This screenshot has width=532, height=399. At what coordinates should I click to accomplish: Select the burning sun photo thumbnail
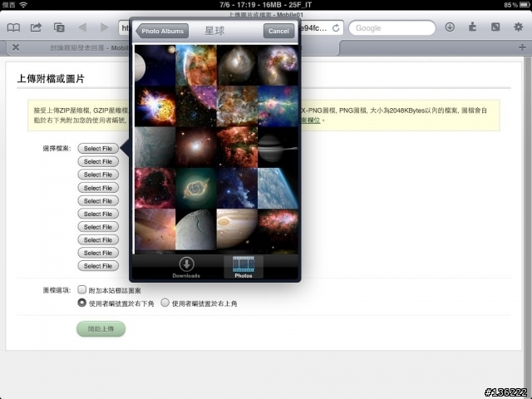click(155, 106)
